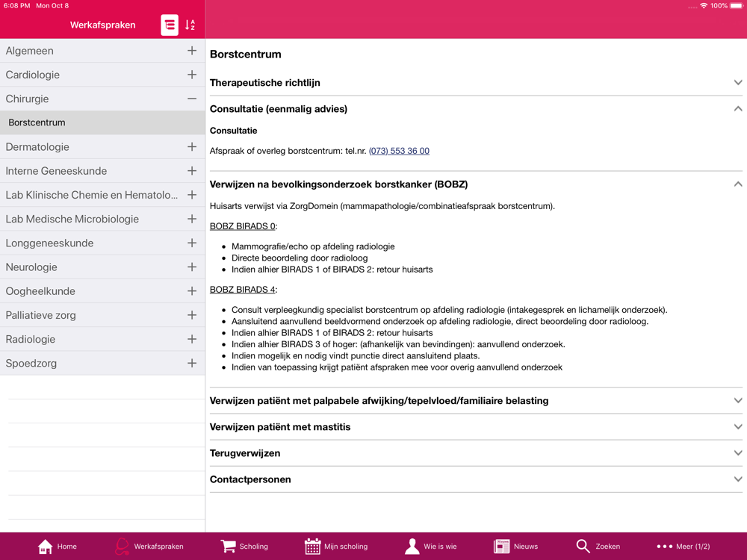Open the Nieuws tab label
Image resolution: width=747 pixels, height=560 pixels.
[526, 547]
